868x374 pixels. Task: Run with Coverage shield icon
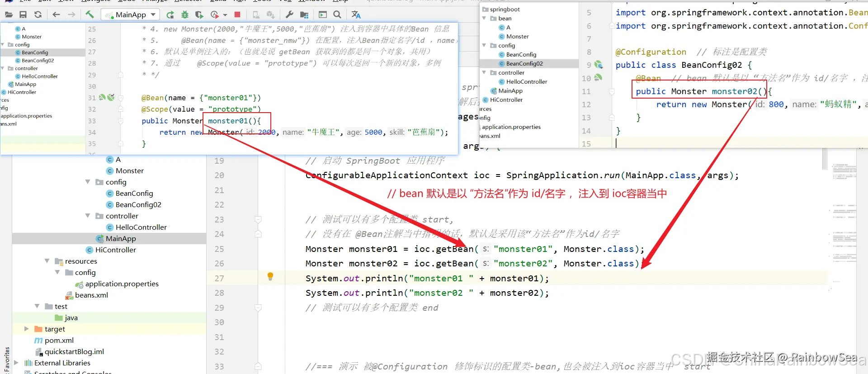click(199, 14)
